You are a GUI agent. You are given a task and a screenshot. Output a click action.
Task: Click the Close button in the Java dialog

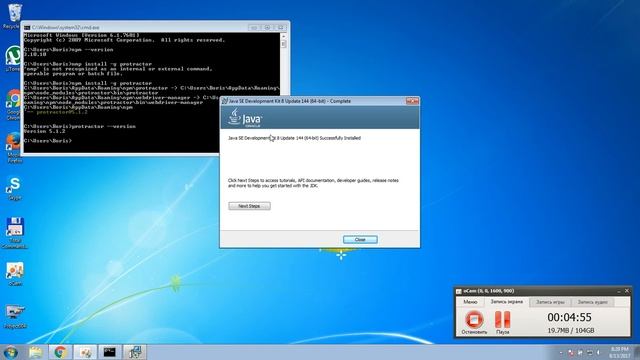360,240
